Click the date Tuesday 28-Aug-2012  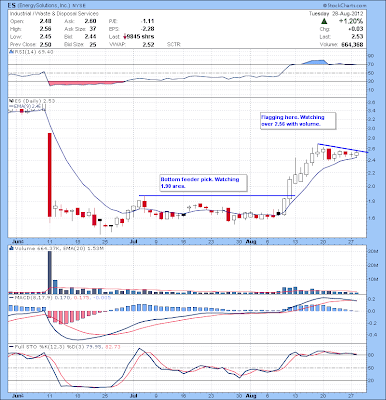336,14
